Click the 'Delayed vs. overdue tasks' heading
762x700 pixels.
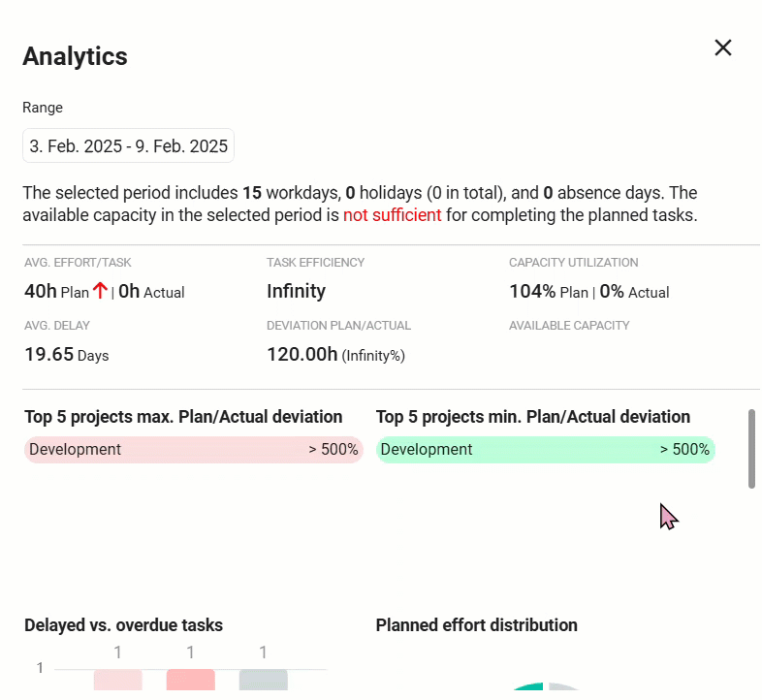123,625
